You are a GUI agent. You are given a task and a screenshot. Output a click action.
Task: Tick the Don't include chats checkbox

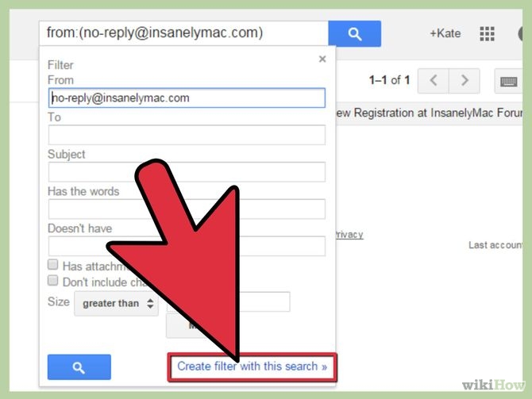[x=53, y=280]
